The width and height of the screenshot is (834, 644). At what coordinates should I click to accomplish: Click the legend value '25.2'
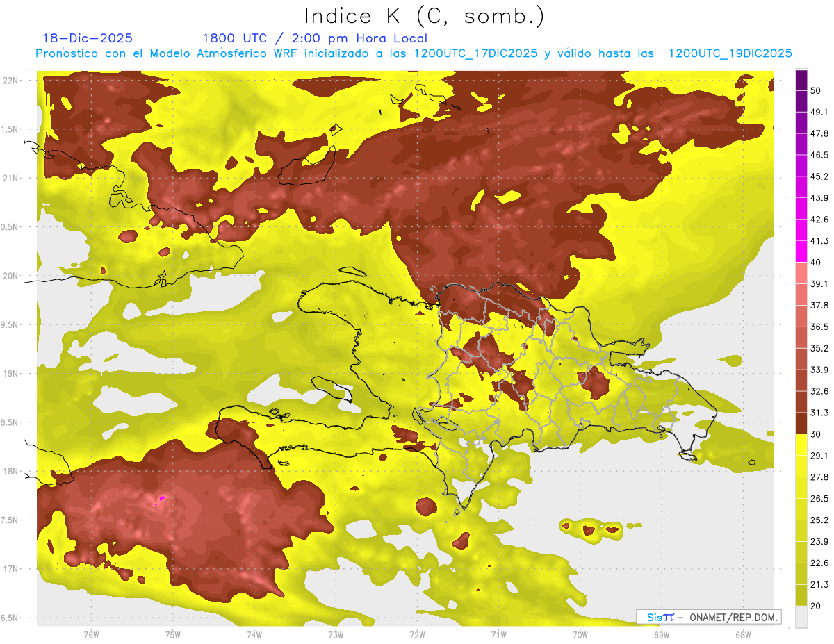pos(818,520)
